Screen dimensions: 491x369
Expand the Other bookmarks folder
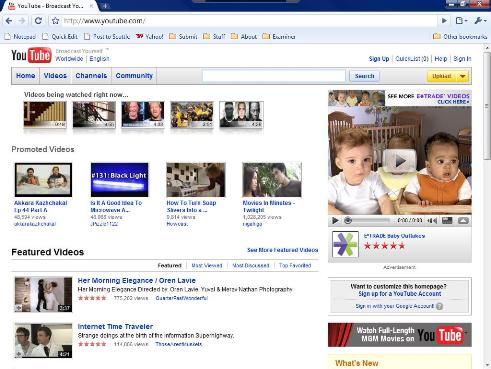click(460, 36)
